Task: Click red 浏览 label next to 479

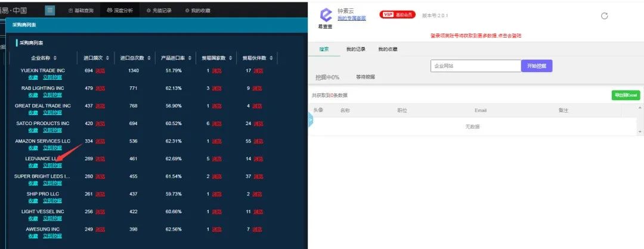Action: pyautogui.click(x=100, y=88)
